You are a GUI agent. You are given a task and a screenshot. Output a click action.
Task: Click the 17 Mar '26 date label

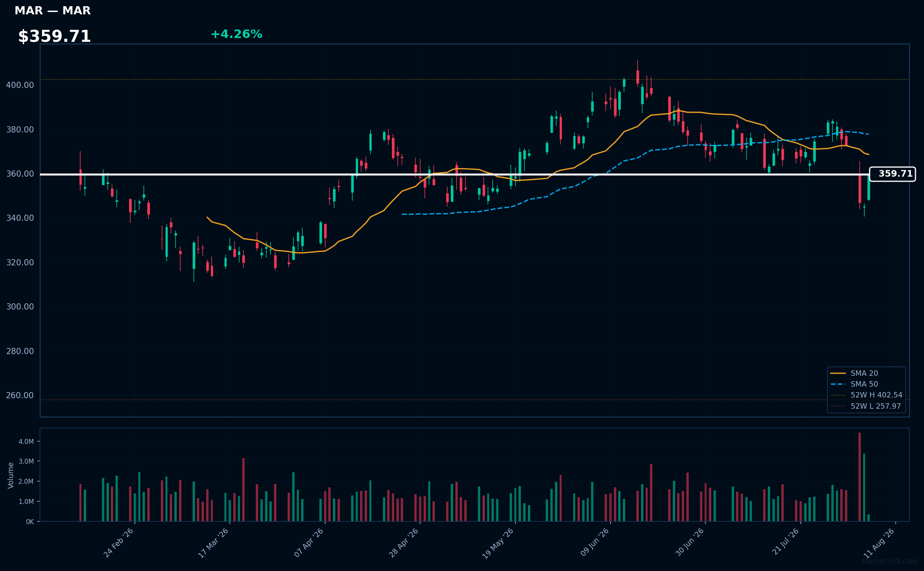pos(213,543)
